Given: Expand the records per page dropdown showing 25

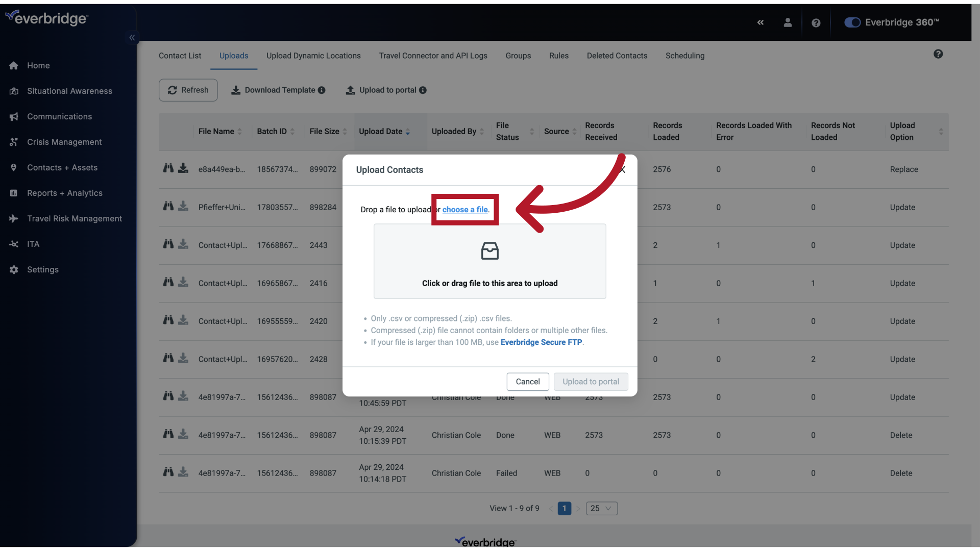Looking at the screenshot, I should pos(601,508).
